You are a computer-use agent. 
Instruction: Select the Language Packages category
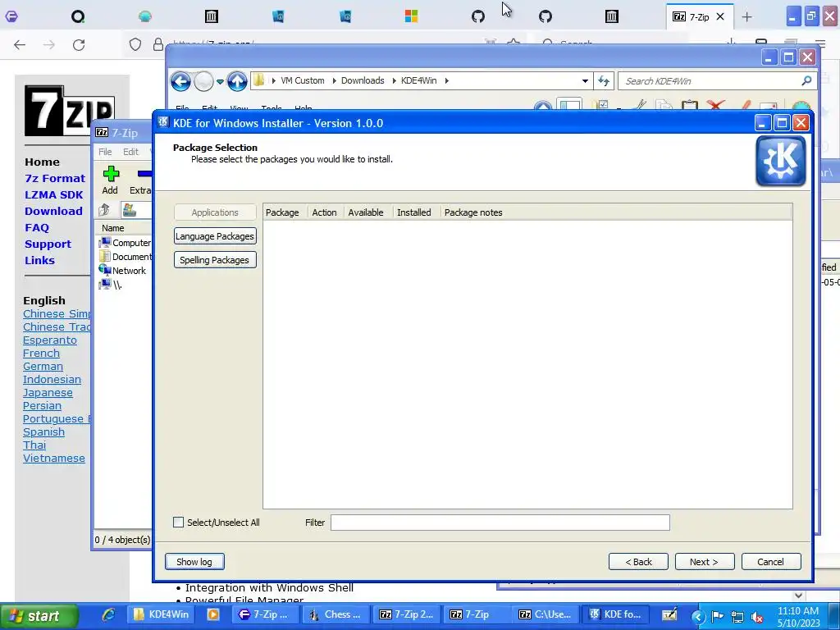click(x=215, y=236)
